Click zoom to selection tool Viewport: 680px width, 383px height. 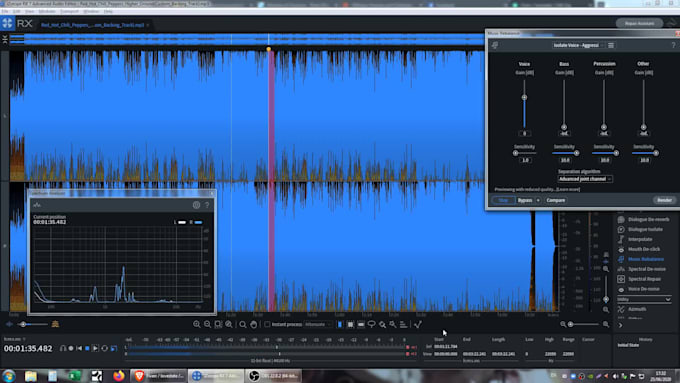(218, 324)
